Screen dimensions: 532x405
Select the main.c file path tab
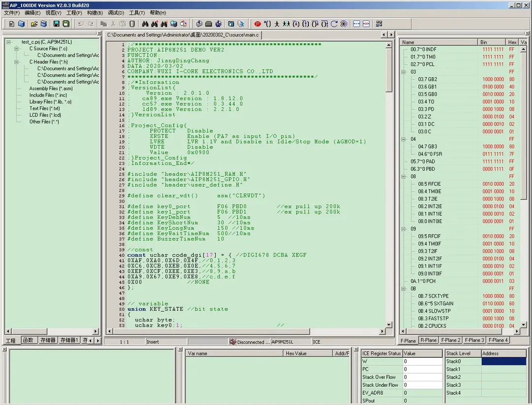(183, 35)
